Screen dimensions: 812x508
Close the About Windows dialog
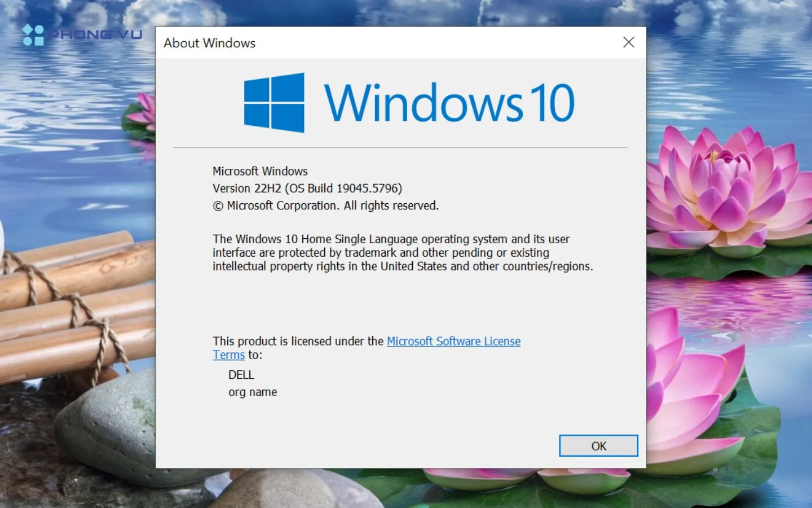[x=629, y=42]
